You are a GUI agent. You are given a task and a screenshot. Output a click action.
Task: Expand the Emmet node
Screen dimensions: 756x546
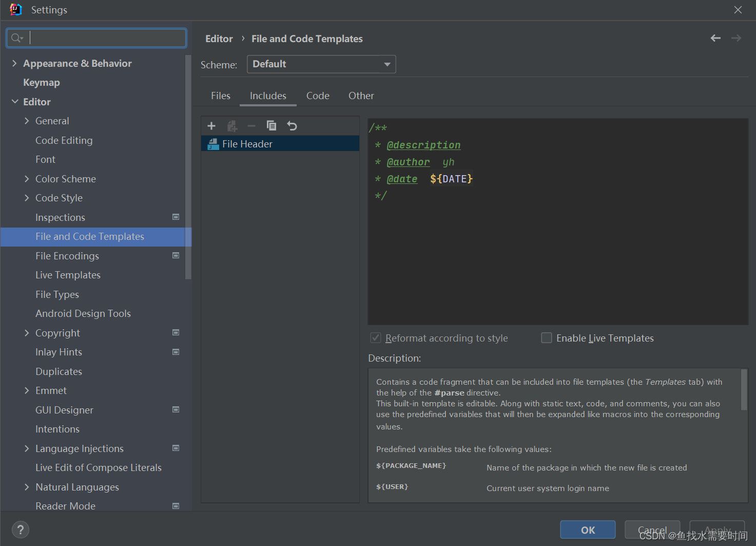(27, 390)
